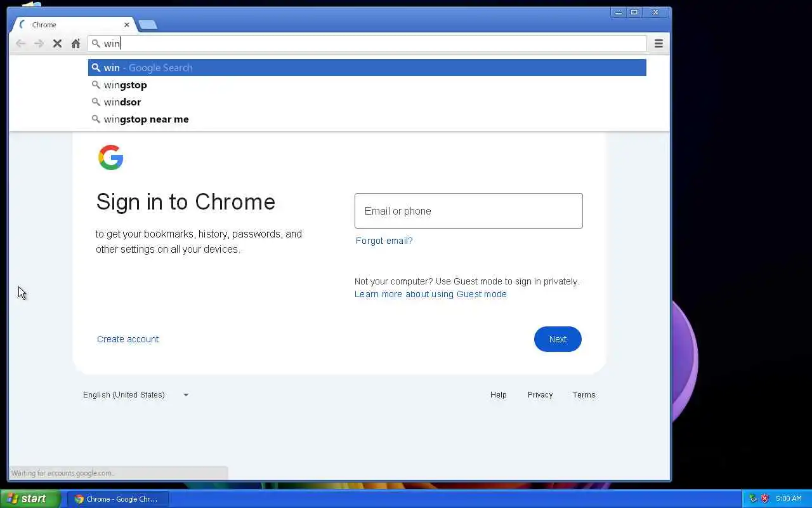Select 'win - Google Search' suggestion
The width and height of the screenshot is (812, 508).
(x=367, y=67)
